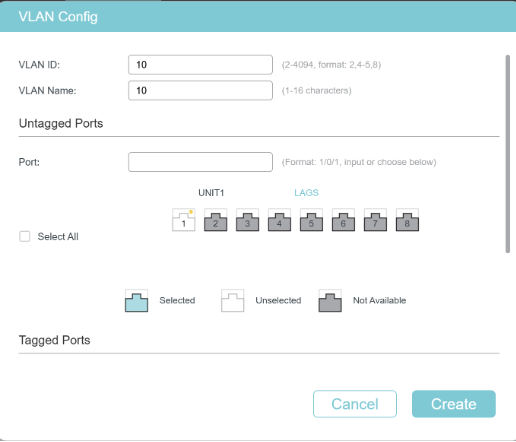Click the port 4 icon
This screenshot has width=516, height=442.
pyautogui.click(x=279, y=220)
